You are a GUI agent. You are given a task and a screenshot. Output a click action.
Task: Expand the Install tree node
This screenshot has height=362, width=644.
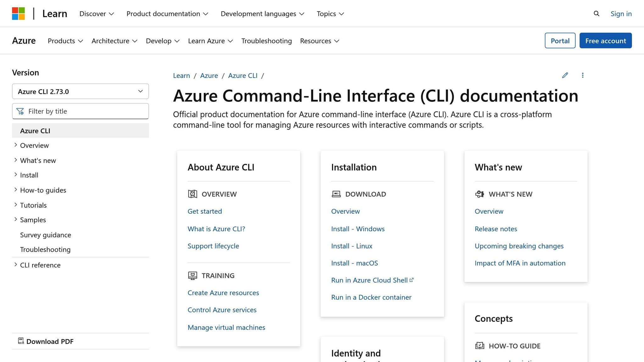(x=15, y=175)
